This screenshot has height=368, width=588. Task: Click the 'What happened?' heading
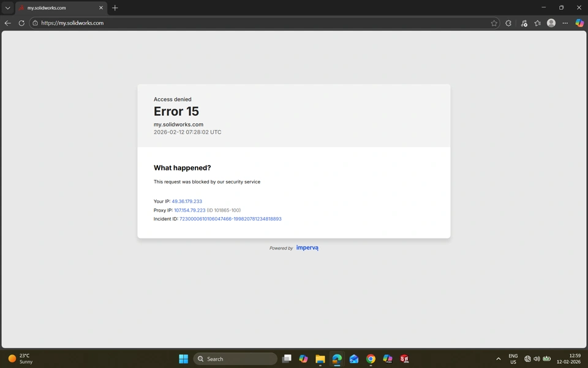click(x=183, y=168)
